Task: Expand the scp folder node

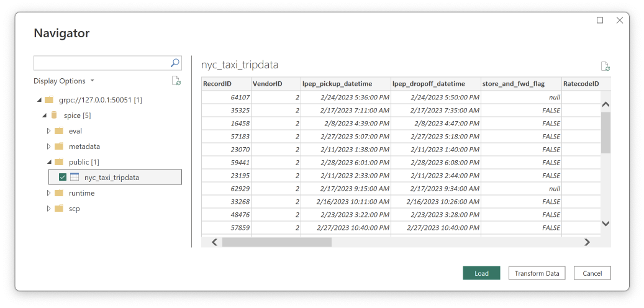Action: pyautogui.click(x=49, y=209)
